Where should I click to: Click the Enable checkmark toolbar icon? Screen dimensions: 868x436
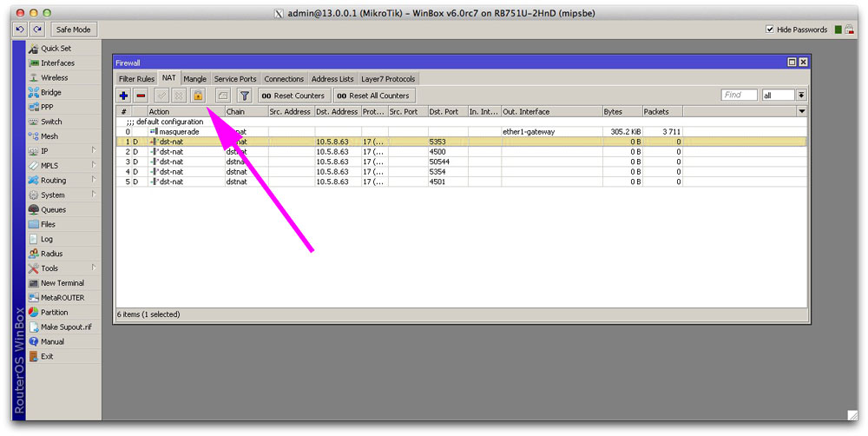click(161, 96)
